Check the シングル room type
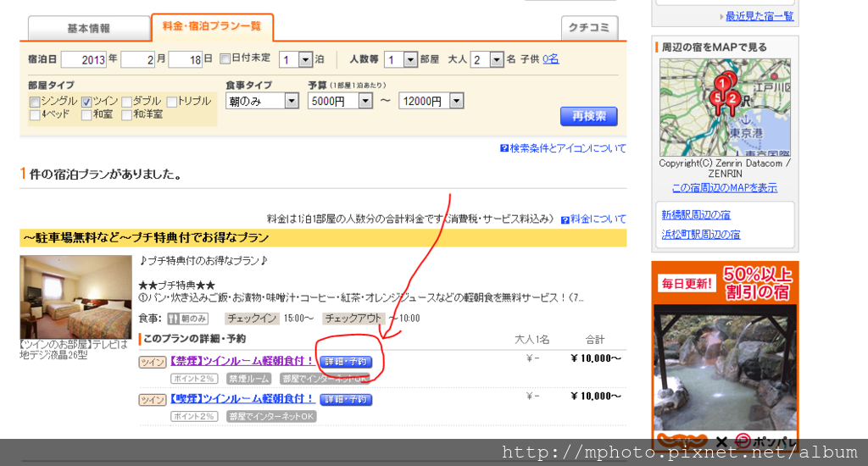Viewport: 868px width, 466px height. [x=35, y=102]
